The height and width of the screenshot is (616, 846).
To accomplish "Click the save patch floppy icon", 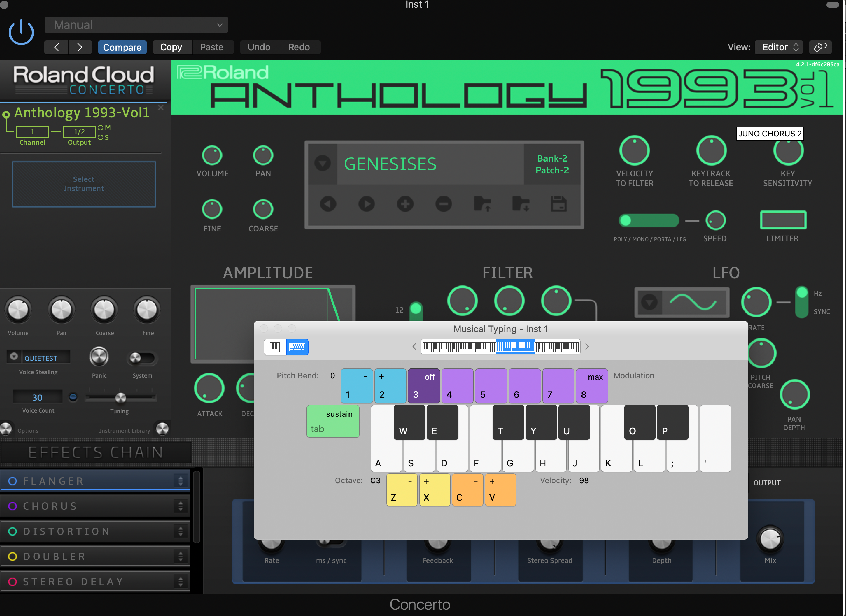I will [558, 204].
